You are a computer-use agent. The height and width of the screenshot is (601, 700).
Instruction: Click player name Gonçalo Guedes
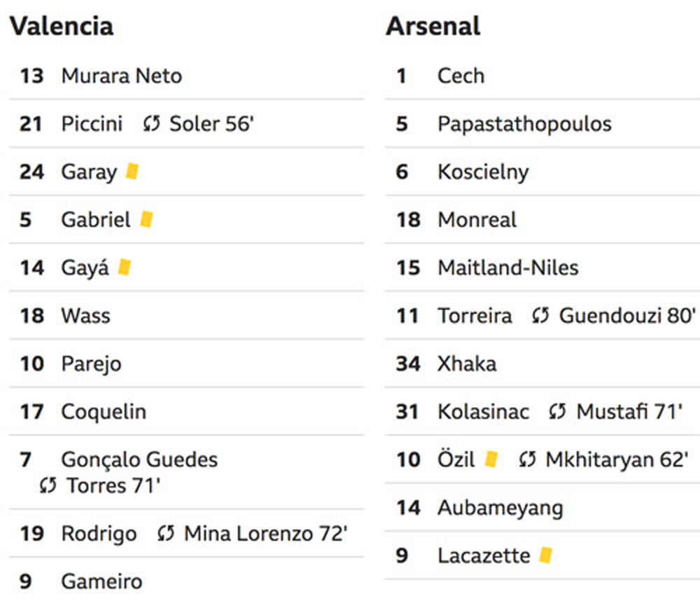coord(139,460)
